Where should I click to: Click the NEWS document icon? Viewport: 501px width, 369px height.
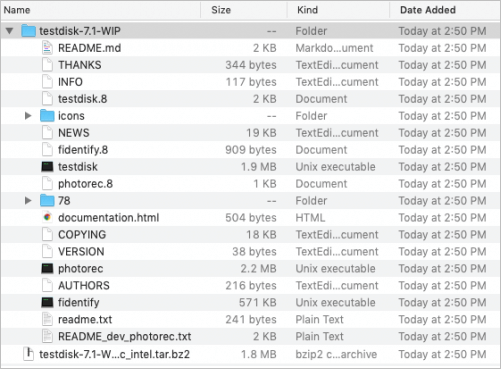coord(47,133)
